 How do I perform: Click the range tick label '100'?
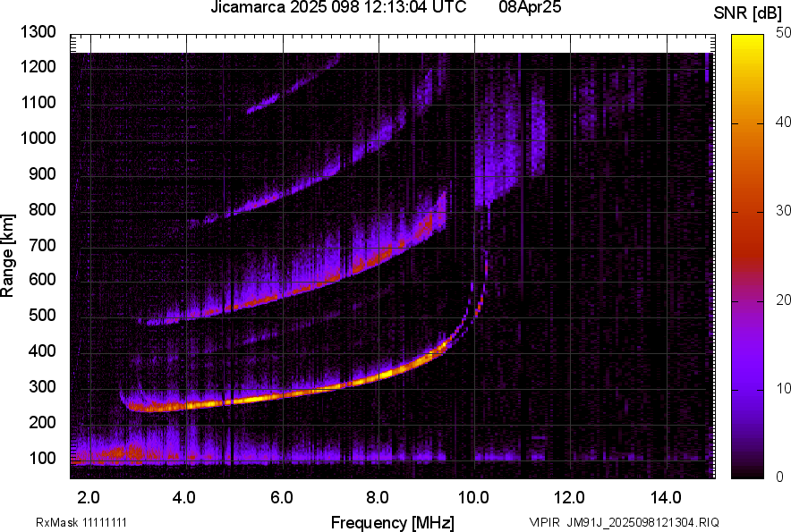tap(42, 458)
